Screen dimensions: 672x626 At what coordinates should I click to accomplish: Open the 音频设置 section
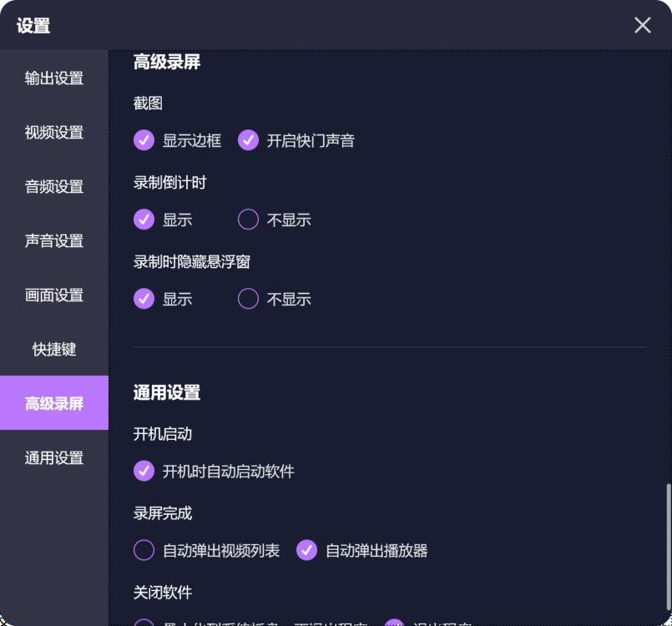[53, 186]
